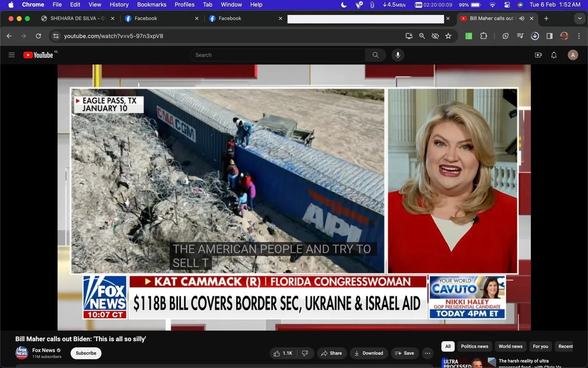
Task: Dislike the video with thumbs down
Action: tap(305, 353)
